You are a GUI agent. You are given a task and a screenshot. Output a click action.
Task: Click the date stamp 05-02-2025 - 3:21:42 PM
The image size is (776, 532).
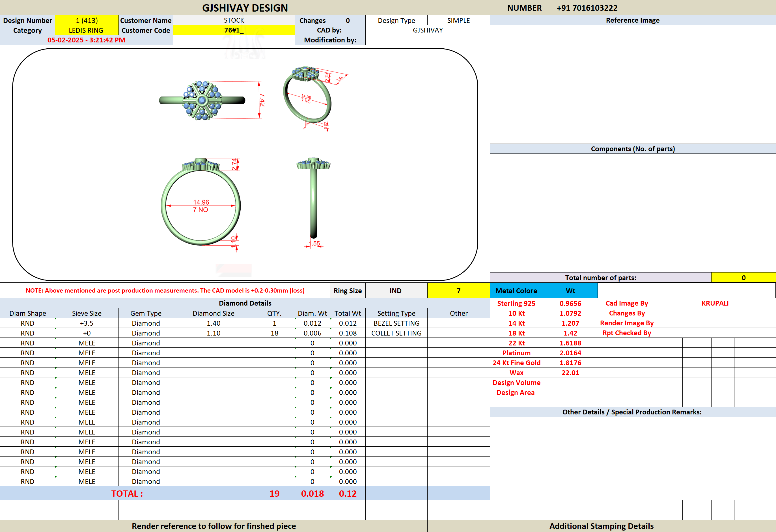(x=86, y=40)
